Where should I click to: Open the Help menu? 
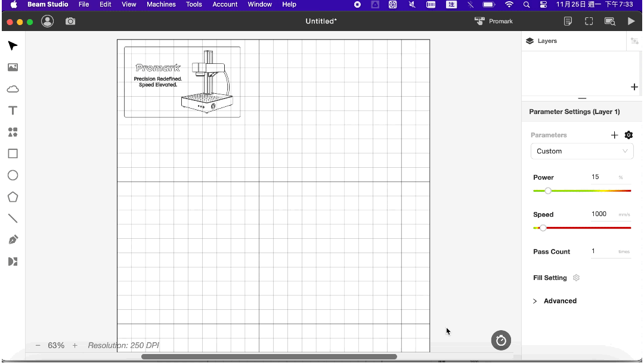pos(289,5)
